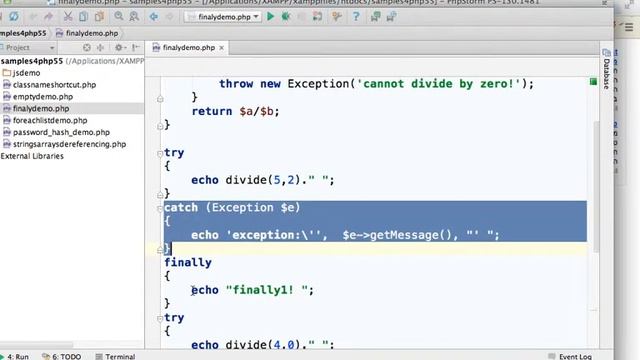Hide the Project panel using the hide icon

tap(136, 48)
